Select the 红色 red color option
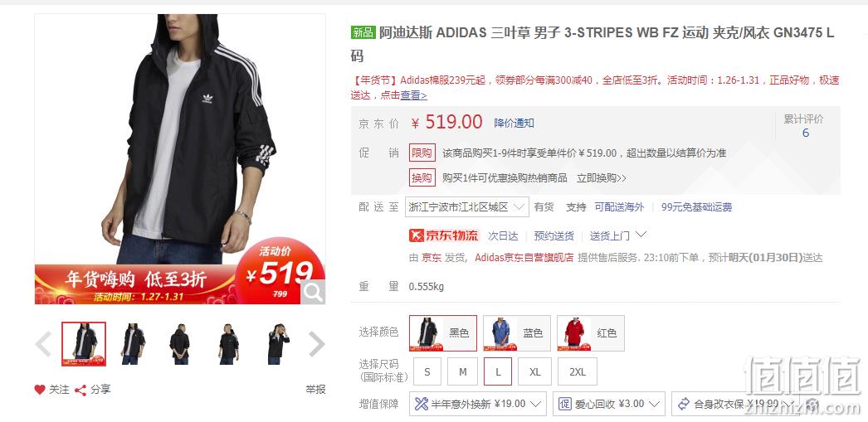Viewport: 868px width, 422px height. [591, 333]
